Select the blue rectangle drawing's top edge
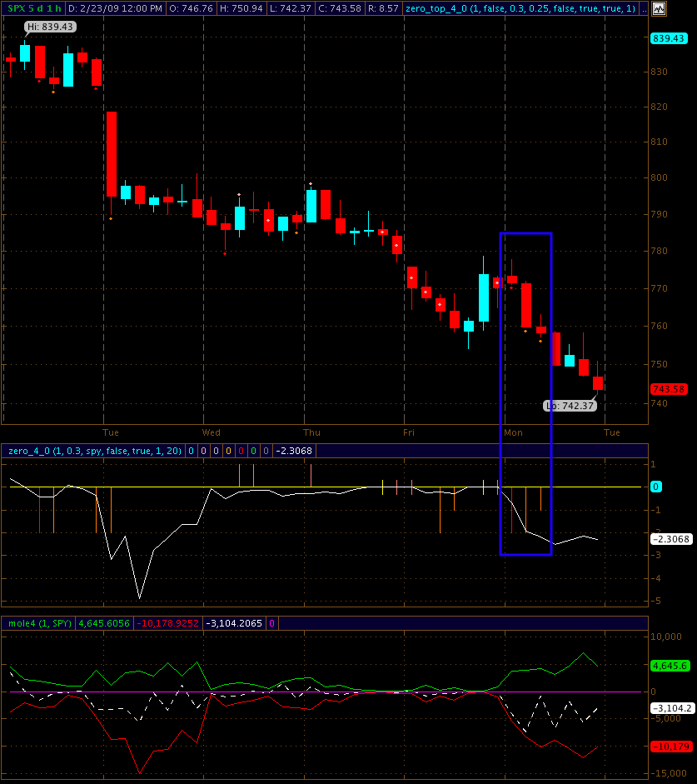The image size is (697, 784). tap(525, 233)
